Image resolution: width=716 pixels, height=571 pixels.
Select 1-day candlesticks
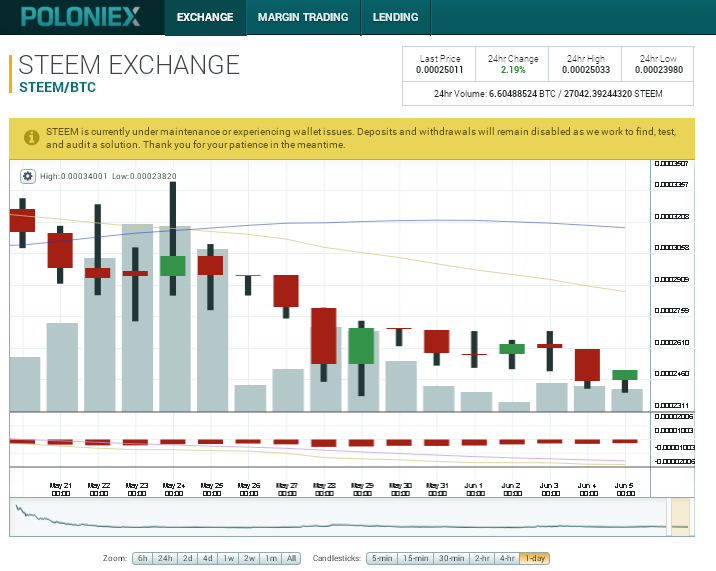(534, 558)
